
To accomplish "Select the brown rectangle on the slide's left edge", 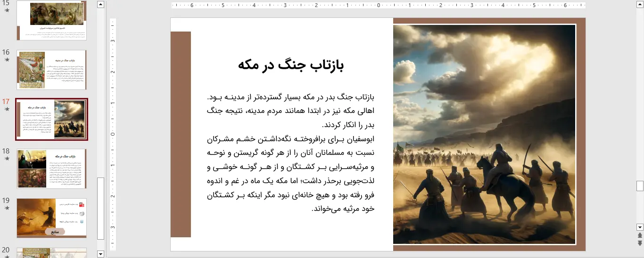I will coord(181,134).
